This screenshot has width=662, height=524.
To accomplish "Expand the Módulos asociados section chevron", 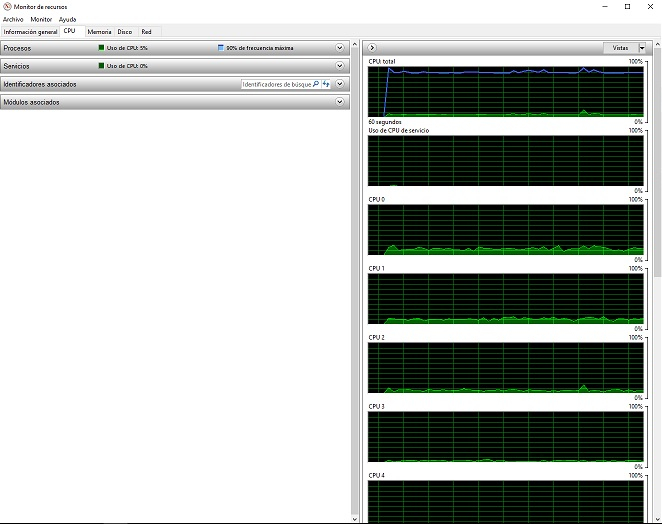I will 340,102.
